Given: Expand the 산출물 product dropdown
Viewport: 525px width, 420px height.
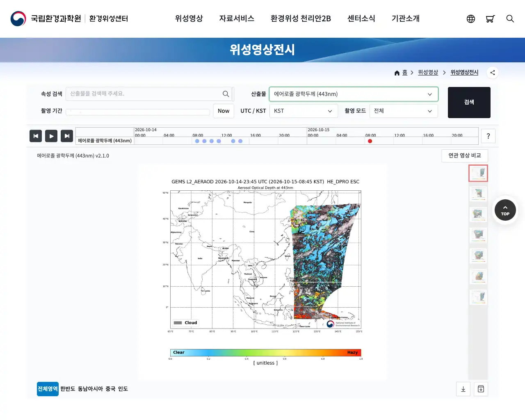Looking at the screenshot, I should point(354,94).
